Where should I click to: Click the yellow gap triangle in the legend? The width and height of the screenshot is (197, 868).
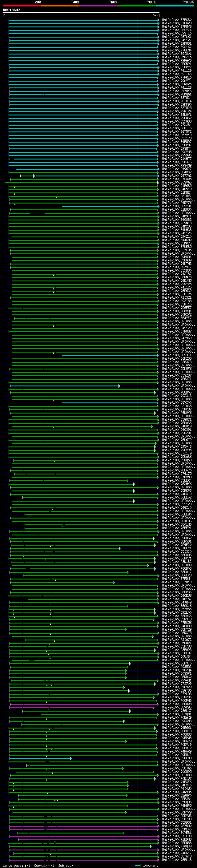point(25,865)
